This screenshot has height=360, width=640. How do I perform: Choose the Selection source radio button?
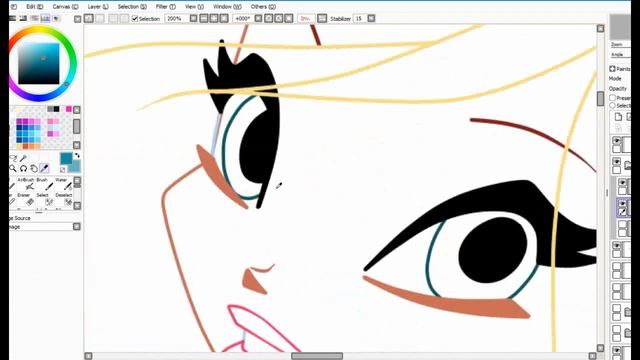pos(612,106)
